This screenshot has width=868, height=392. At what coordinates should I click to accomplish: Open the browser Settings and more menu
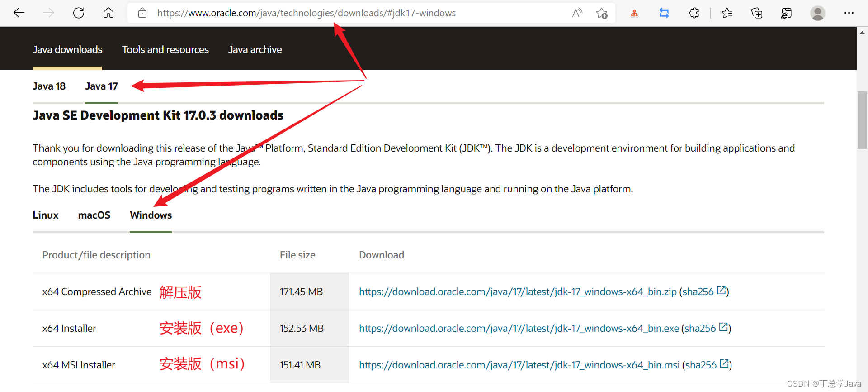tap(849, 13)
